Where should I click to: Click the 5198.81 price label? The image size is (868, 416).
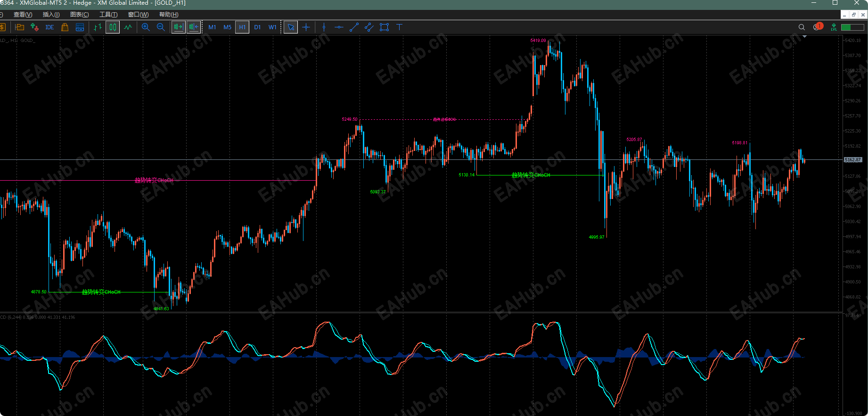(740, 143)
